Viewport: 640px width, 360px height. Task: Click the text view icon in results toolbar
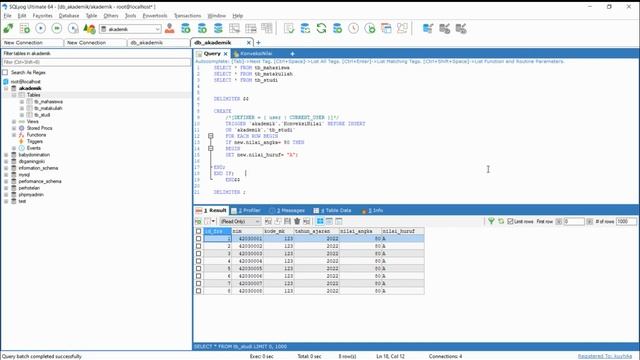point(339,221)
